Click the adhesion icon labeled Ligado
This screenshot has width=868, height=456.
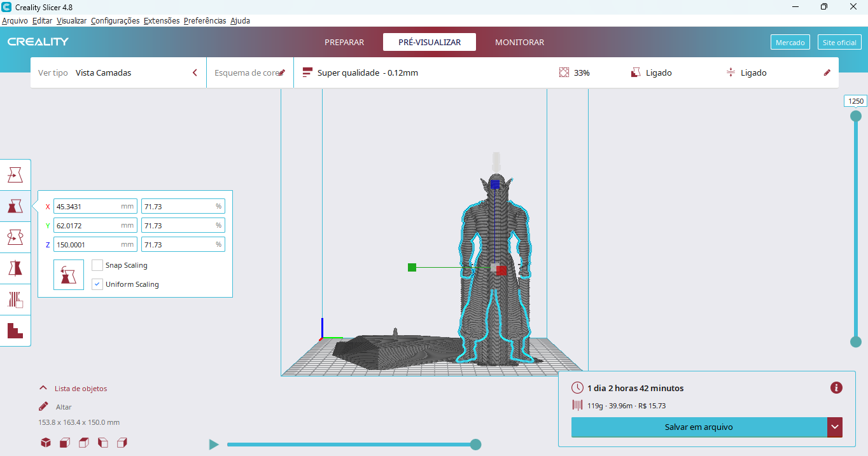(731, 73)
